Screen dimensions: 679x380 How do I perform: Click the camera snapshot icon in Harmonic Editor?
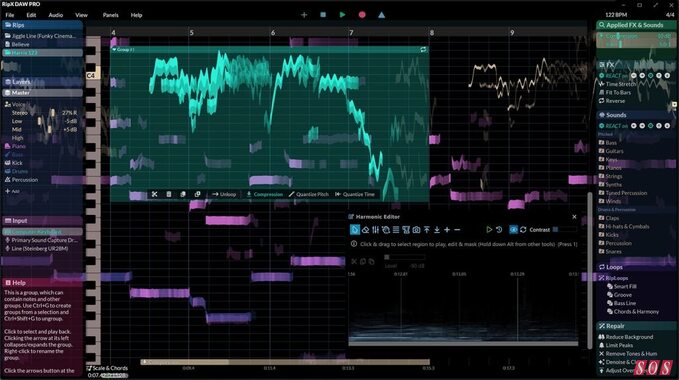[x=416, y=230]
